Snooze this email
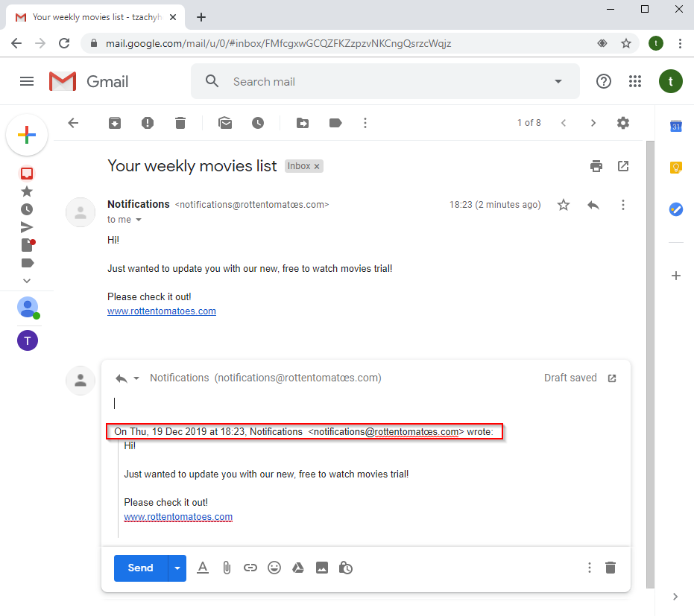The image size is (694, 616). coord(258,123)
